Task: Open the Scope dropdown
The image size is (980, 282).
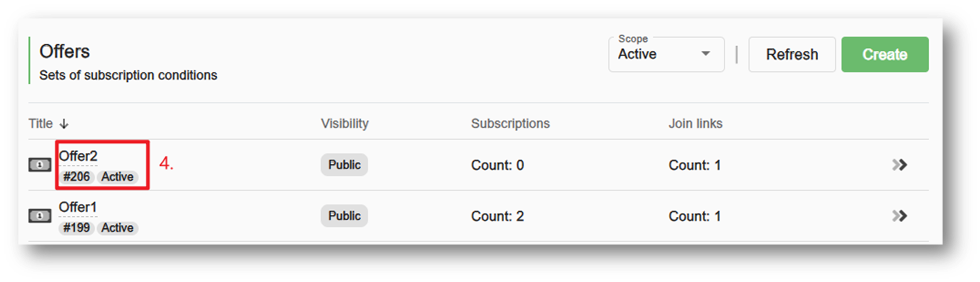Action: (x=667, y=54)
